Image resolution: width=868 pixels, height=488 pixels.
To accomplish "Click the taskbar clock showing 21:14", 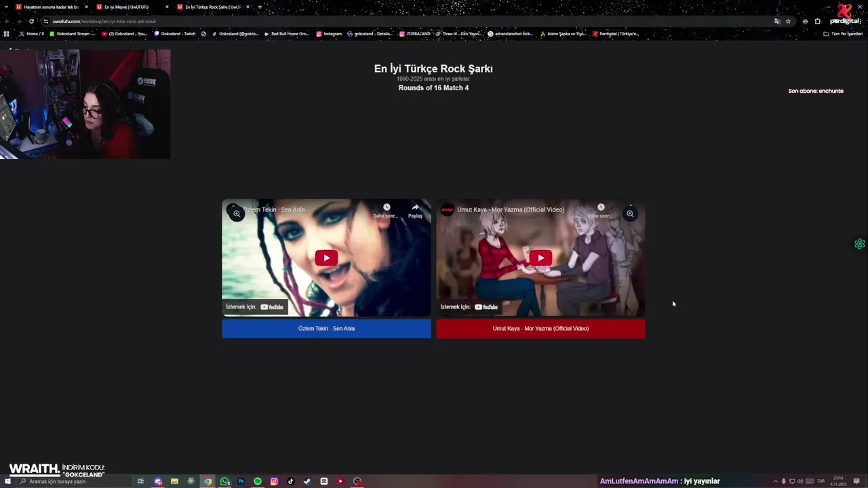I will pyautogui.click(x=839, y=481).
